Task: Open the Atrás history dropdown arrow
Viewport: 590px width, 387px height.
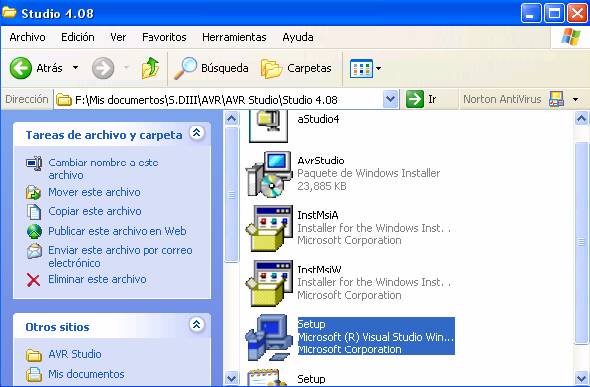Action: [76, 68]
